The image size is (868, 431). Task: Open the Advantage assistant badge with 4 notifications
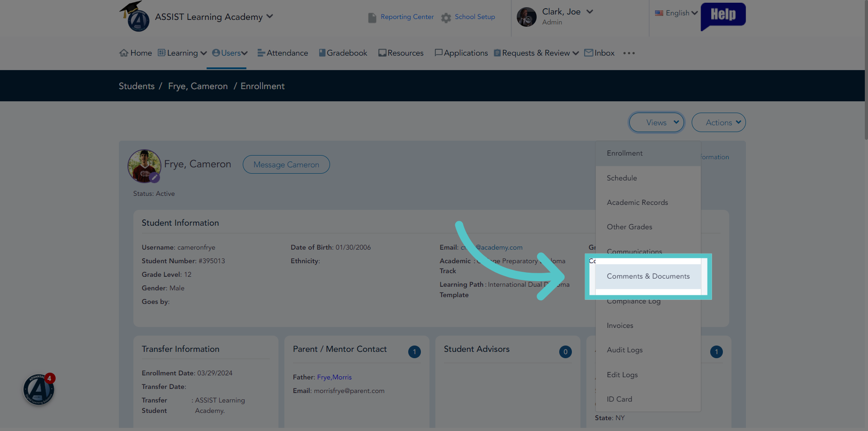pyautogui.click(x=39, y=389)
